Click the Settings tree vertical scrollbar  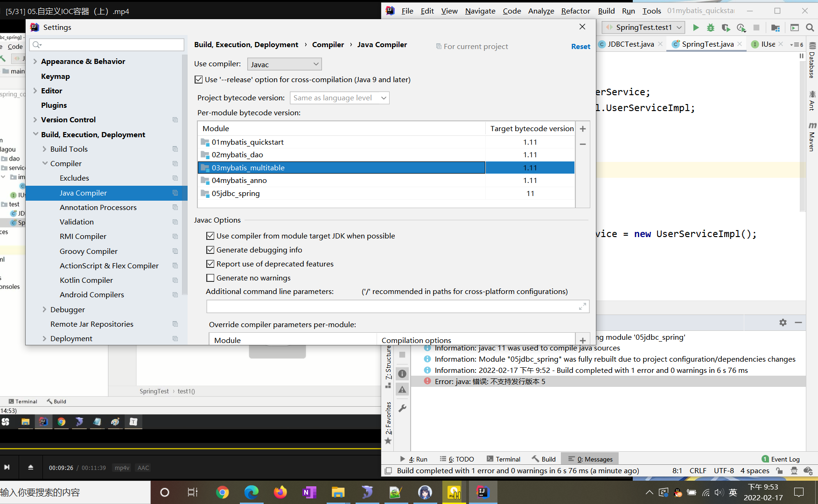(x=185, y=175)
